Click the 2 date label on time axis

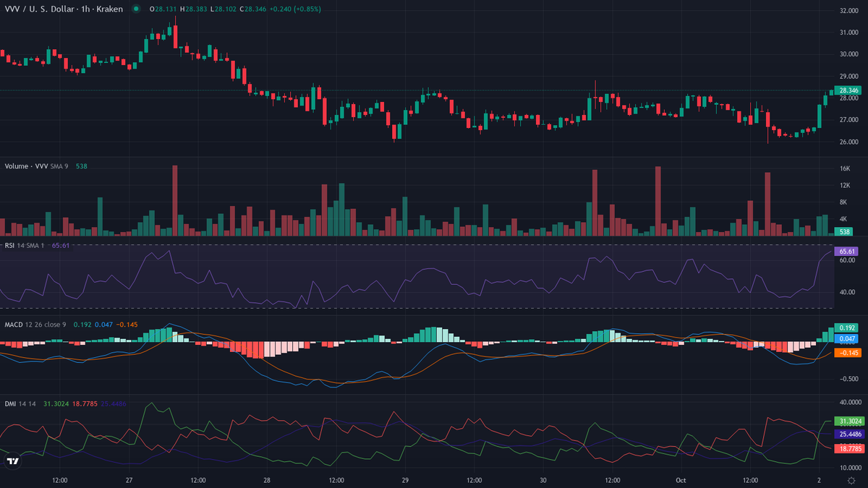click(x=819, y=480)
